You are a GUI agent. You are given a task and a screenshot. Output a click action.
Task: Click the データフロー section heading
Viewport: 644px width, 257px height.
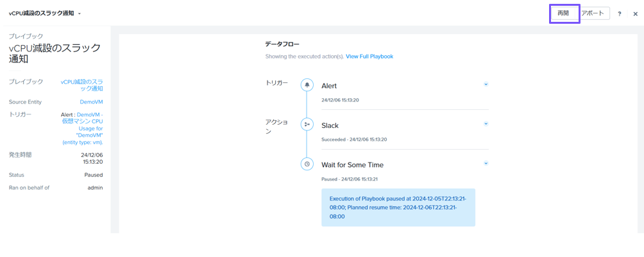[282, 44]
